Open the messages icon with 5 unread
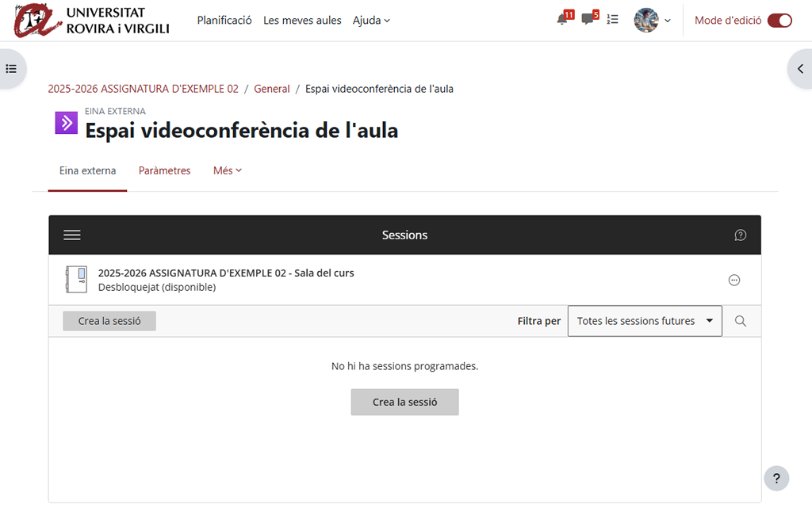The image size is (812, 508). (x=588, y=19)
